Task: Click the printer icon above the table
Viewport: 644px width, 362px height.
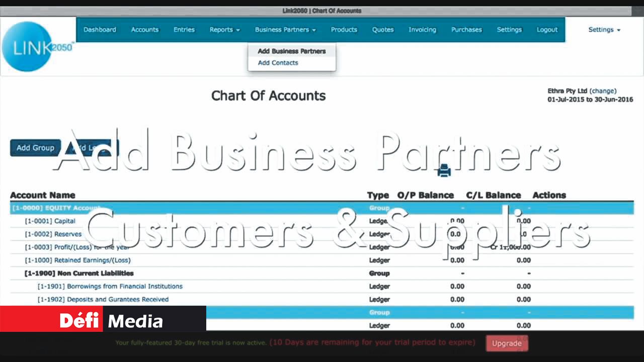Action: (444, 171)
